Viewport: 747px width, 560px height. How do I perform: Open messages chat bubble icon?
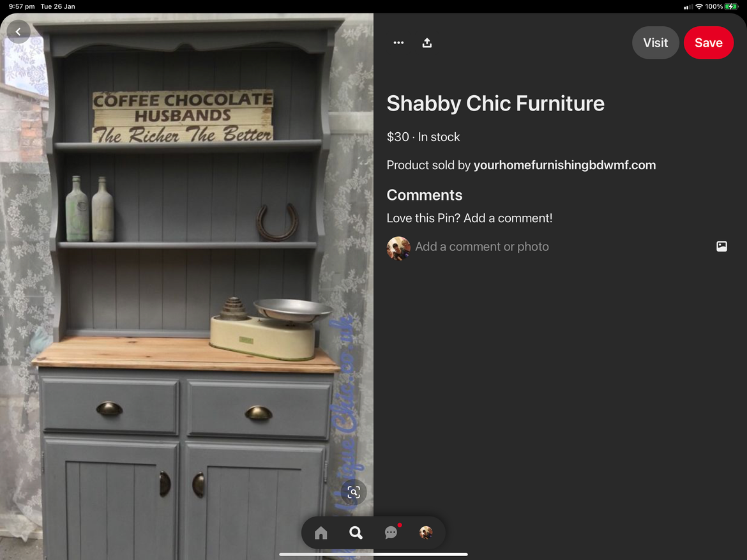tap(391, 532)
